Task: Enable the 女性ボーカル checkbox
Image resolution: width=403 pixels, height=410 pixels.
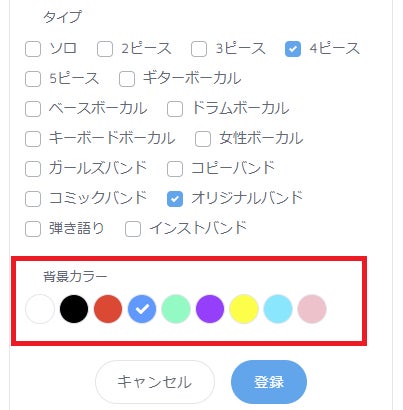Action: pyautogui.click(x=203, y=139)
